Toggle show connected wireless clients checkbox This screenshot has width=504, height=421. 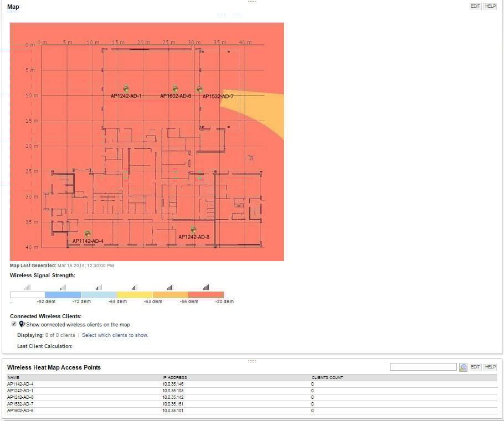14,324
